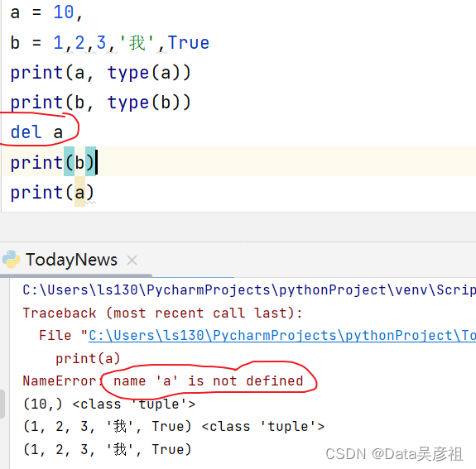Place cursor on 'print(b, type(b))' line

(101, 103)
